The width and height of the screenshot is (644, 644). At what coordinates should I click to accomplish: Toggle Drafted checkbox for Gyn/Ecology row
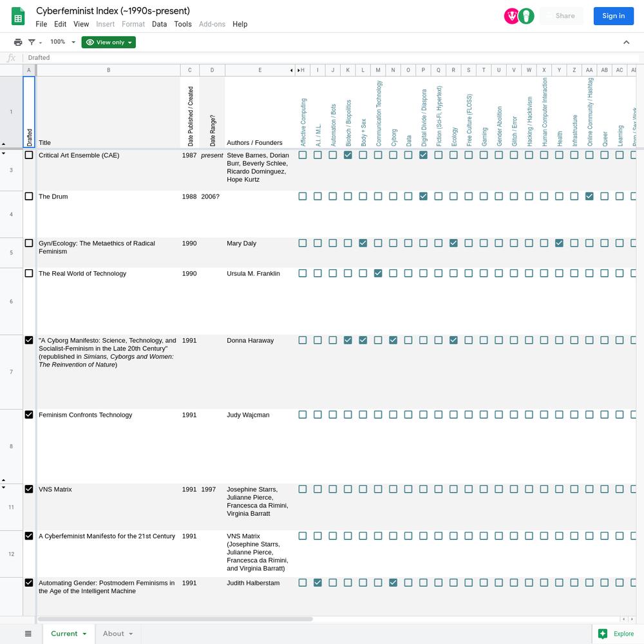click(x=29, y=243)
